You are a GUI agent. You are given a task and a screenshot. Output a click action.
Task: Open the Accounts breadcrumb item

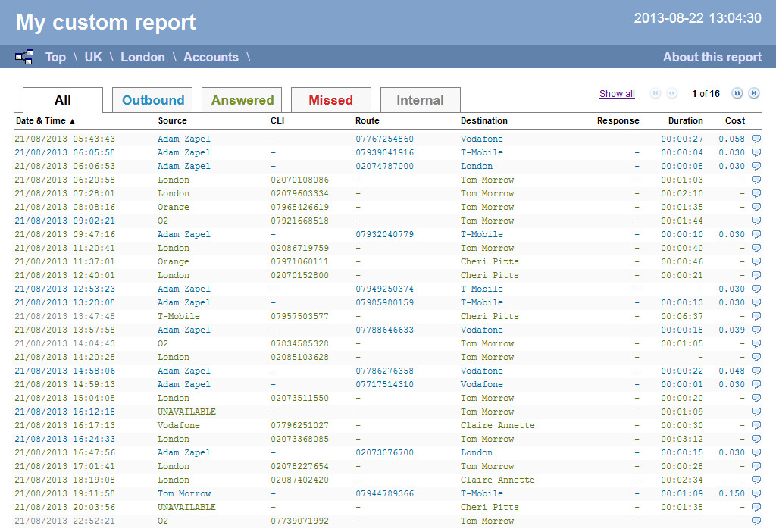click(211, 57)
